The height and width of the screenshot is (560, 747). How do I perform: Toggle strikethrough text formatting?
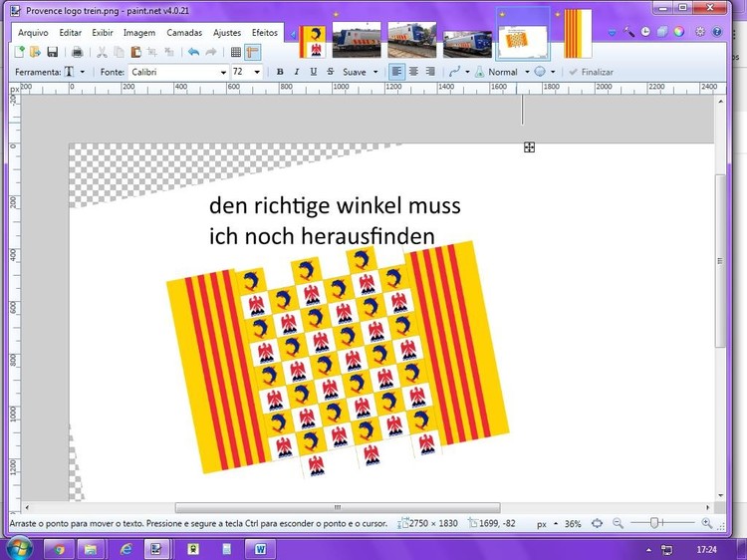[x=330, y=72]
